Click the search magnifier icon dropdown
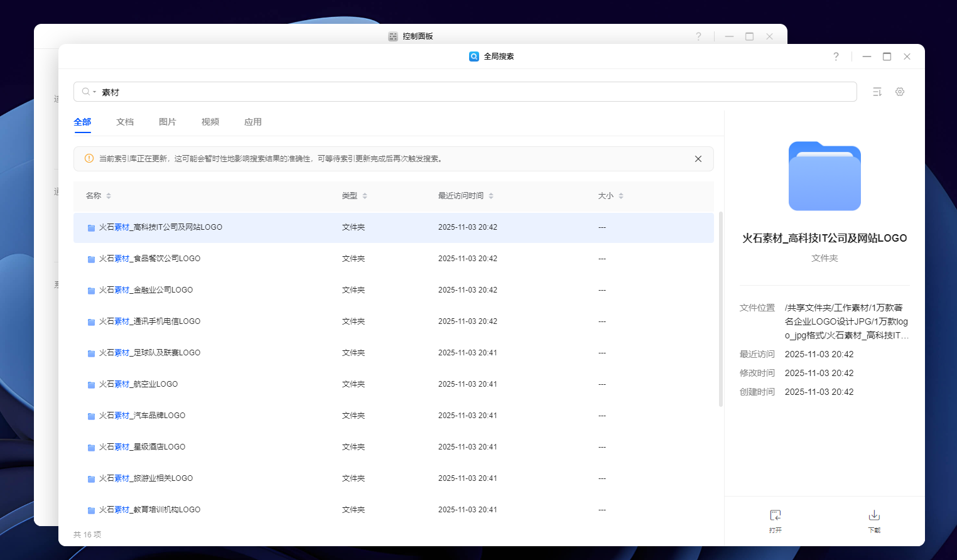Screen dimensions: 957x560 (x=89, y=92)
